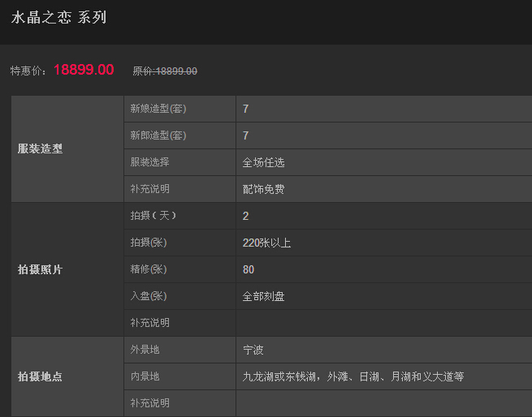Select the 九龙湖或东钱湖 locations text
The width and height of the screenshot is (532, 417).
353,376
